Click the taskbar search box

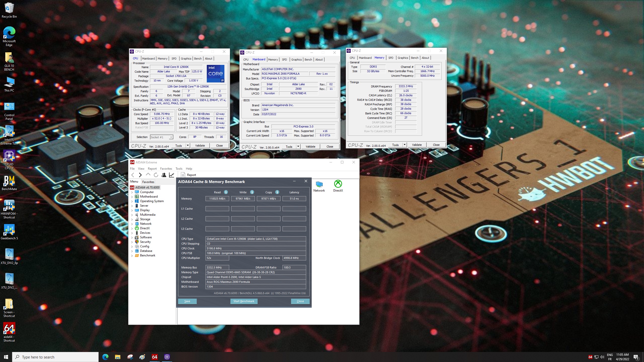[x=55, y=357]
